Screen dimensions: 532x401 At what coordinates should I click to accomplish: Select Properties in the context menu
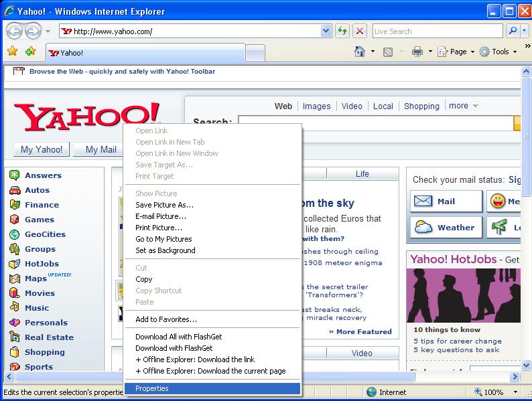152,388
